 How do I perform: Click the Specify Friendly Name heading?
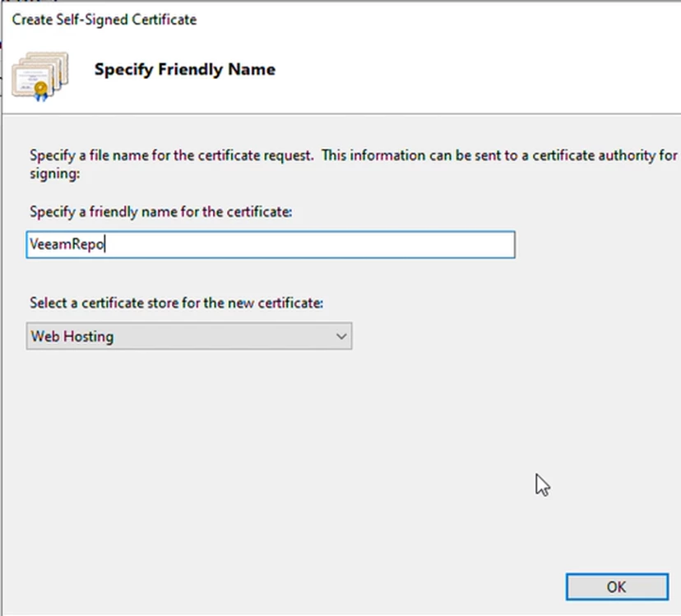185,69
